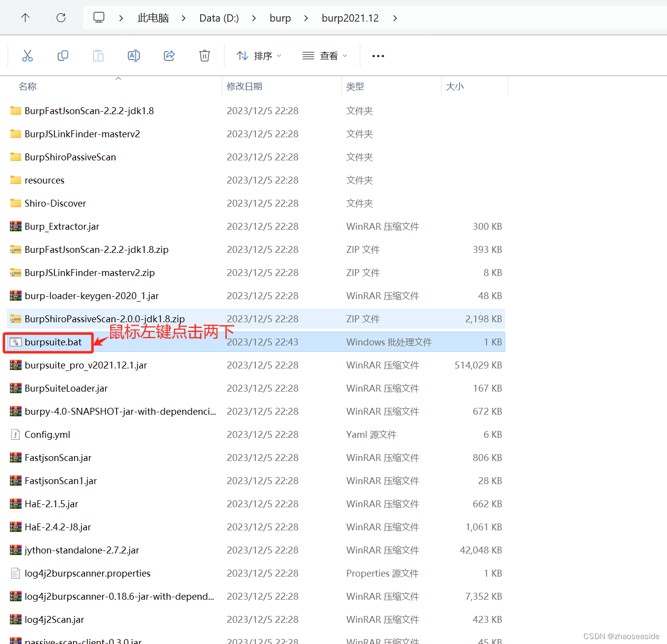Image resolution: width=667 pixels, height=644 pixels.
Task: Click the Windows 批处理文件 type cell
Action: tap(389, 342)
